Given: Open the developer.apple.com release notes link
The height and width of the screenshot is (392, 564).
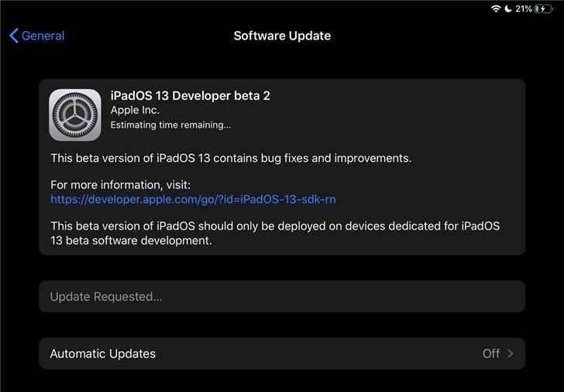Looking at the screenshot, I should (x=193, y=199).
